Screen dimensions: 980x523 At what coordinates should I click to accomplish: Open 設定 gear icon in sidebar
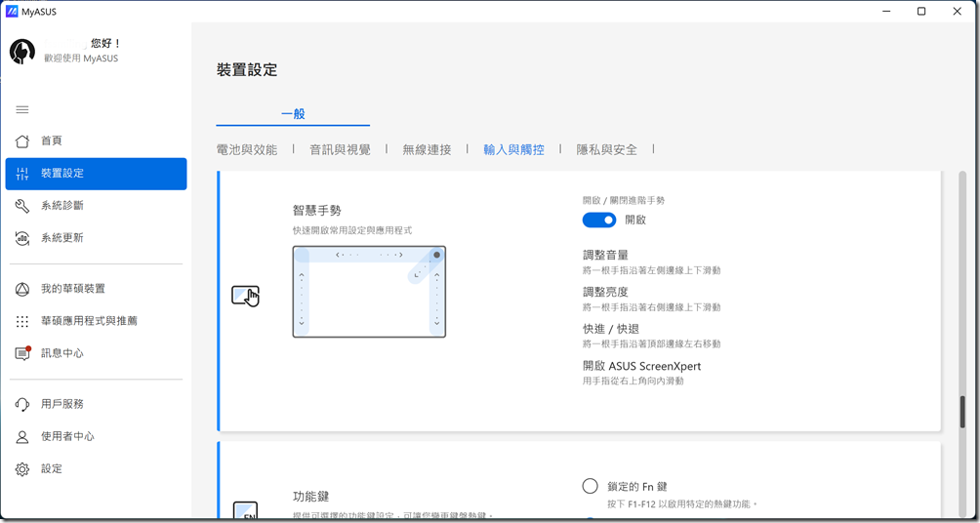point(22,469)
